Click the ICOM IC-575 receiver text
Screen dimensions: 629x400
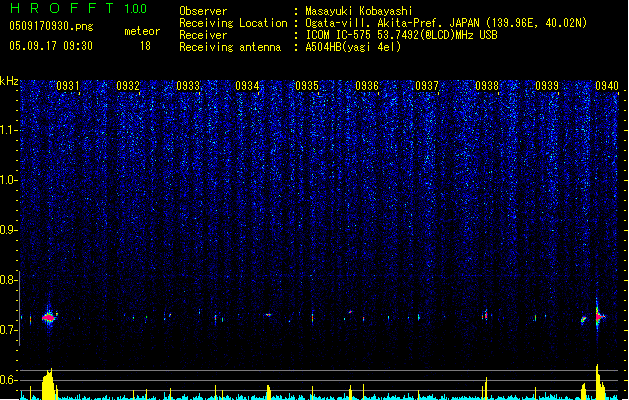tap(402, 35)
